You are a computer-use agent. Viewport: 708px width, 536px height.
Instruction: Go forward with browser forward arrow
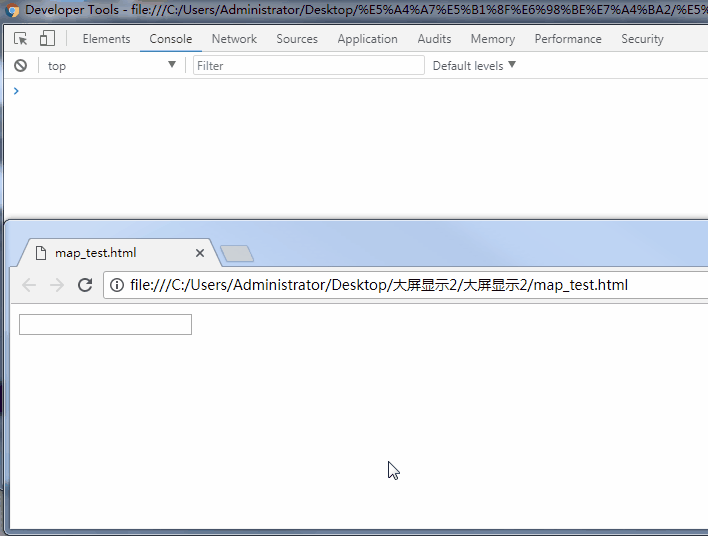pyautogui.click(x=57, y=285)
